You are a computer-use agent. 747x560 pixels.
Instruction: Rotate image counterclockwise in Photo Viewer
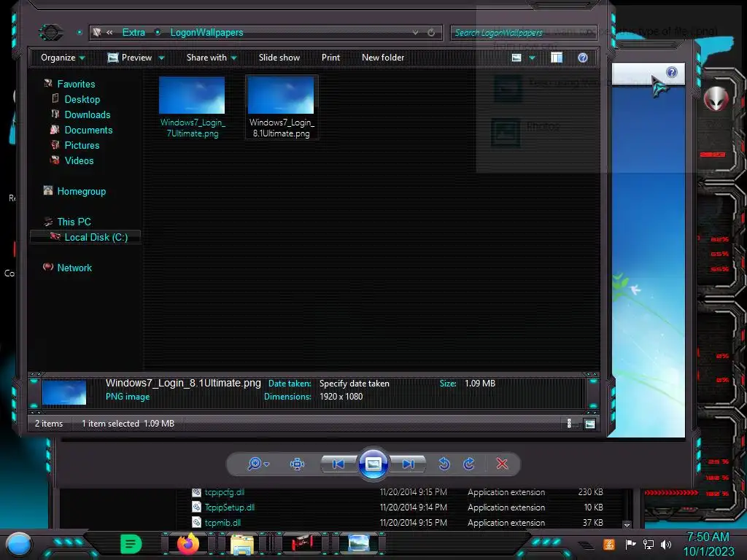point(444,463)
